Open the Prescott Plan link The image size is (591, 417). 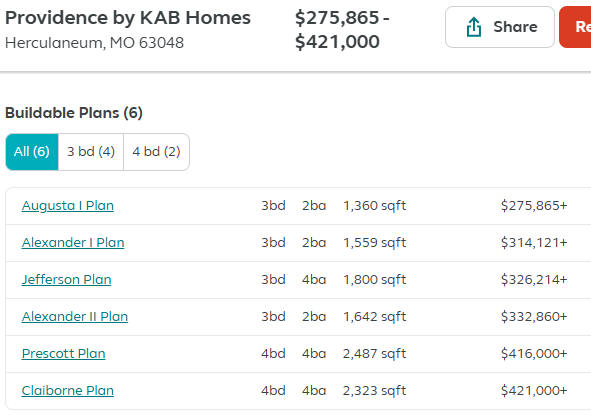pyautogui.click(x=64, y=353)
